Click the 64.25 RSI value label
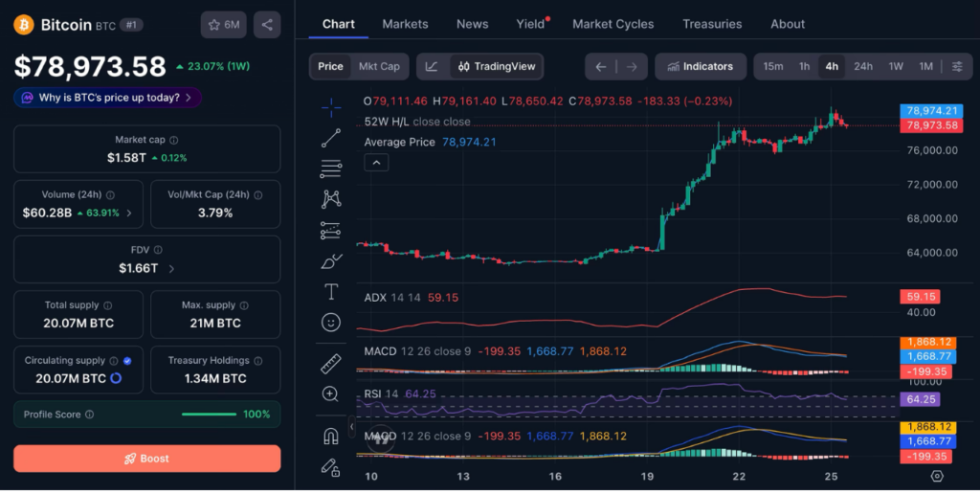 tap(921, 399)
